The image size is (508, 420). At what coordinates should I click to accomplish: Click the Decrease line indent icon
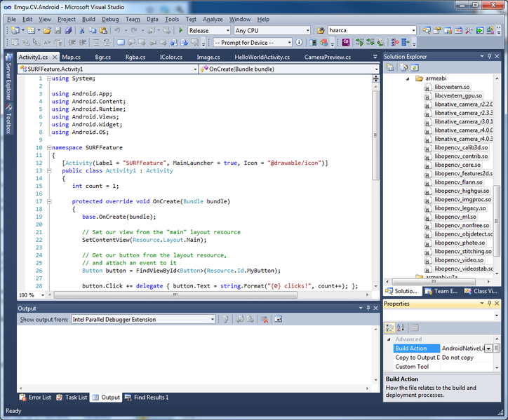72,43
